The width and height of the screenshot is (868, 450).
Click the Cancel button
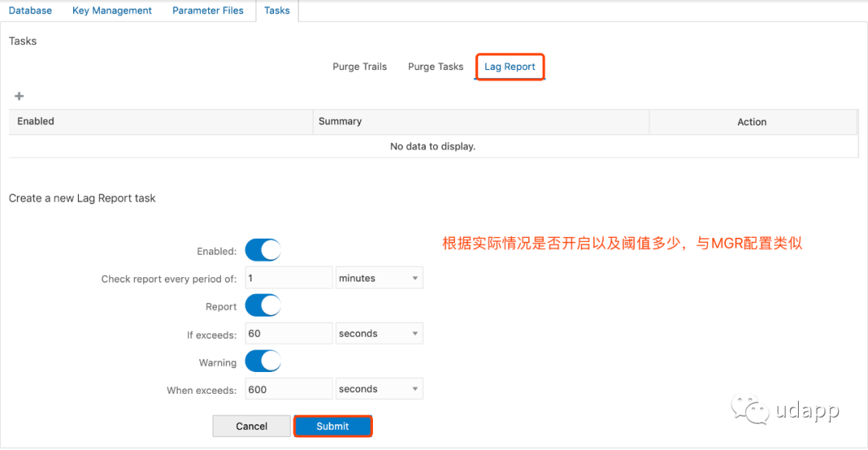[x=252, y=426]
